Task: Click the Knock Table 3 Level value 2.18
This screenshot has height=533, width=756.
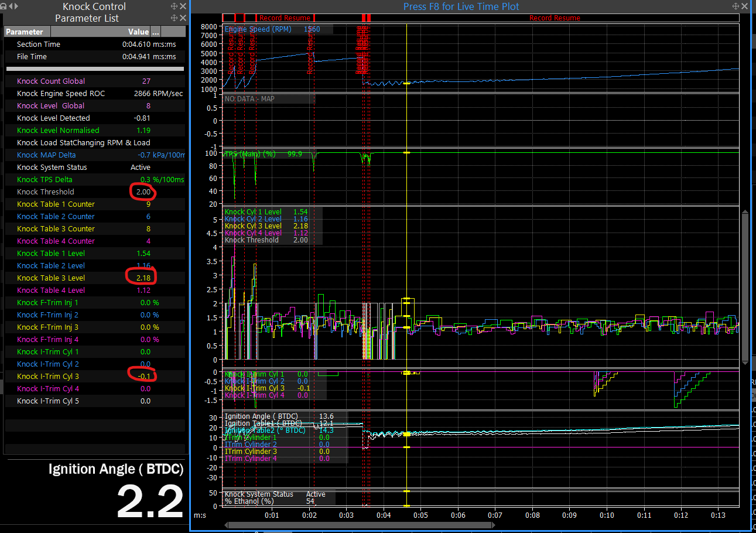Action: click(x=143, y=278)
